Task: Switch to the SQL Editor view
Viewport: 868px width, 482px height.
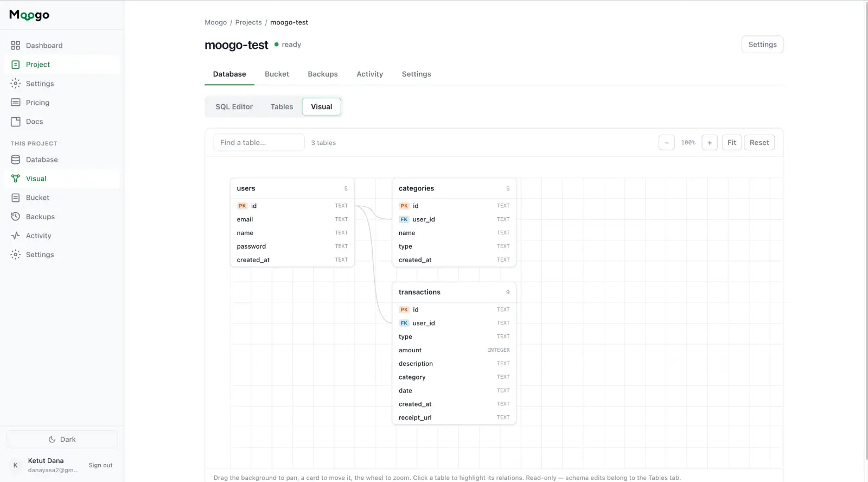Action: tap(234, 107)
